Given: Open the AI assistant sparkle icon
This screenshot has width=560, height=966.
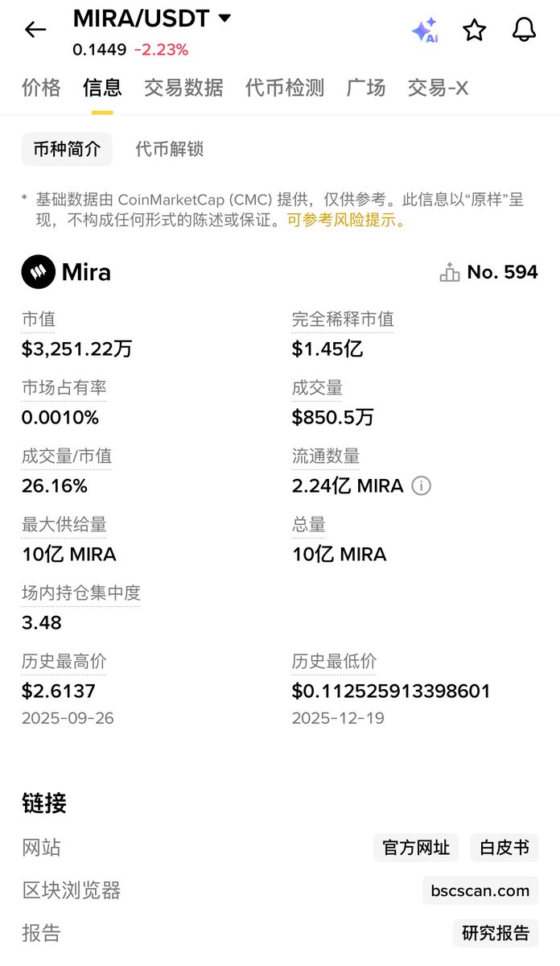Looking at the screenshot, I should (x=425, y=31).
